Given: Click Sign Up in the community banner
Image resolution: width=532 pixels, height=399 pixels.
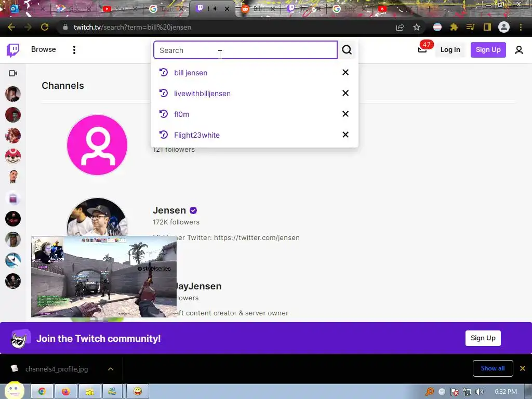Looking at the screenshot, I should pos(483,338).
